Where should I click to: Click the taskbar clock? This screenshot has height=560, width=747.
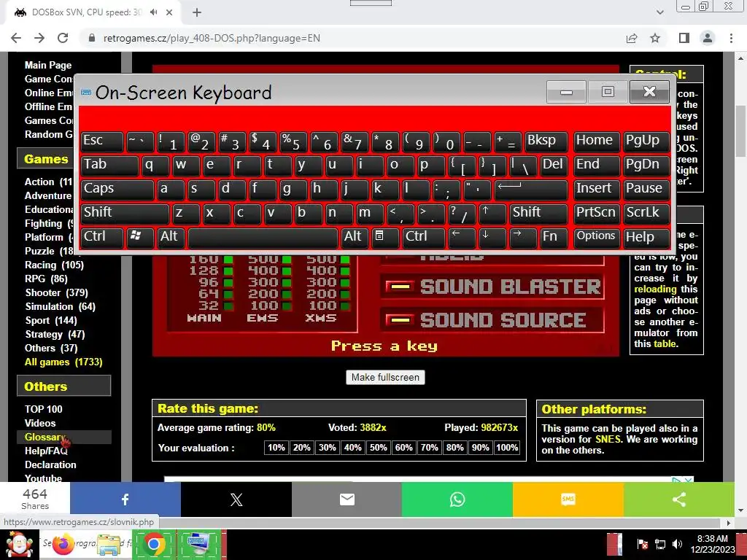712,544
